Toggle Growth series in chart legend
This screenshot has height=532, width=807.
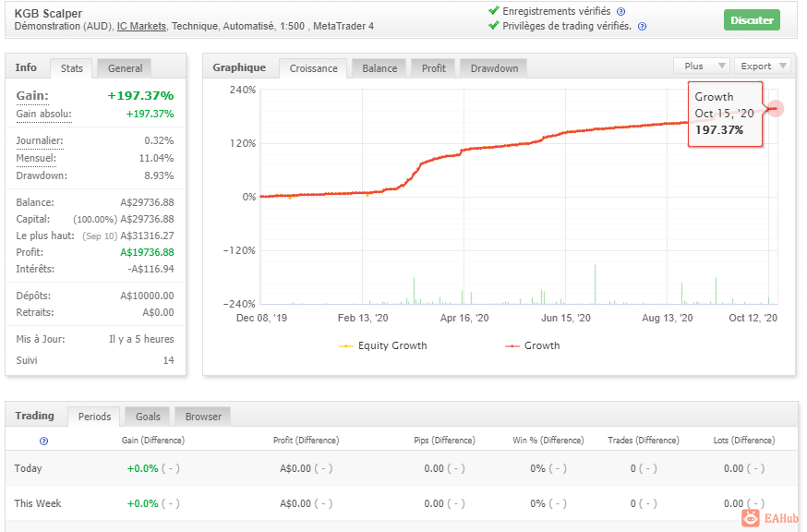pyautogui.click(x=533, y=345)
